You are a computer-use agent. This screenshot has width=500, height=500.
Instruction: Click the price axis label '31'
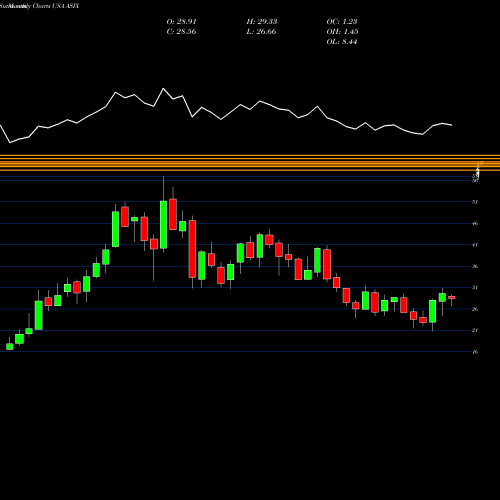pyautogui.click(x=475, y=287)
